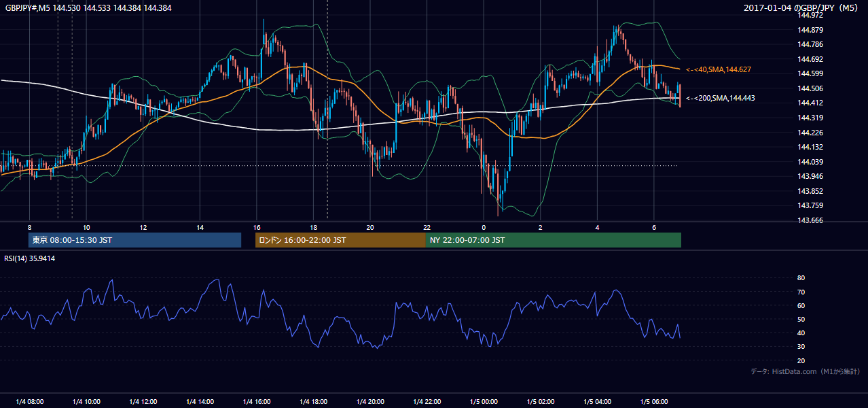
Task: Click hour tick '0' below the price chart
Action: click(x=484, y=227)
